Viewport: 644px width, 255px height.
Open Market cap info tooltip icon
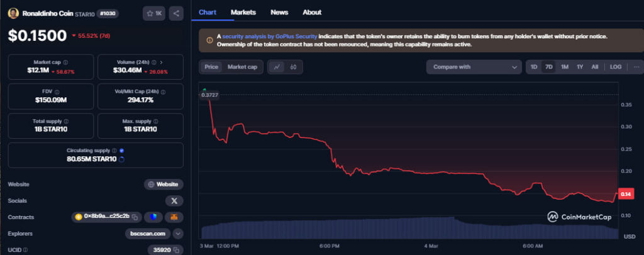pyautogui.click(x=65, y=63)
